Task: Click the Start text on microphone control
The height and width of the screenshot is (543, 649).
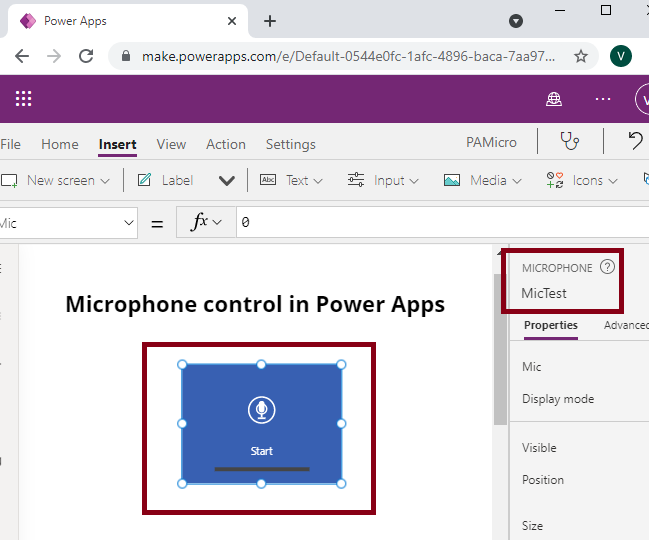Action: tap(262, 451)
